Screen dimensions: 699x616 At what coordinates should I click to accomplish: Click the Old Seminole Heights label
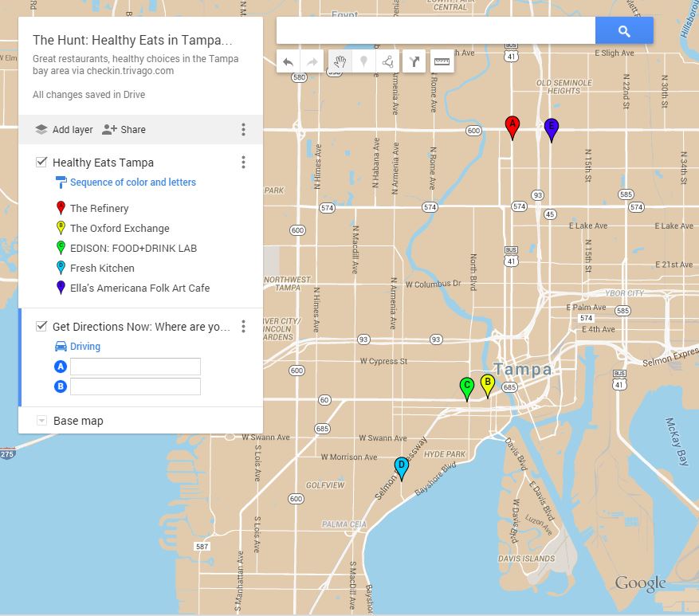click(x=564, y=87)
